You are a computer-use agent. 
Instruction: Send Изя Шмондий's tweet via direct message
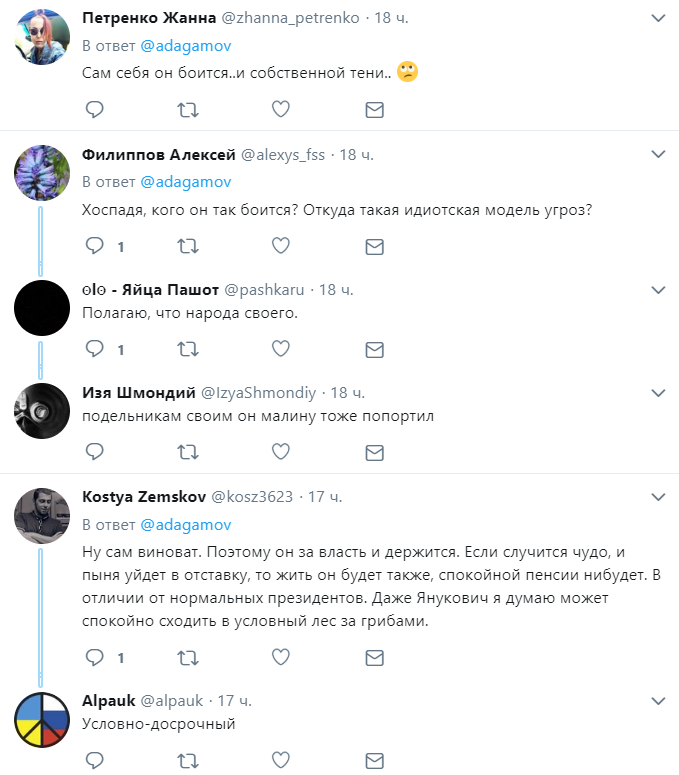click(x=375, y=452)
